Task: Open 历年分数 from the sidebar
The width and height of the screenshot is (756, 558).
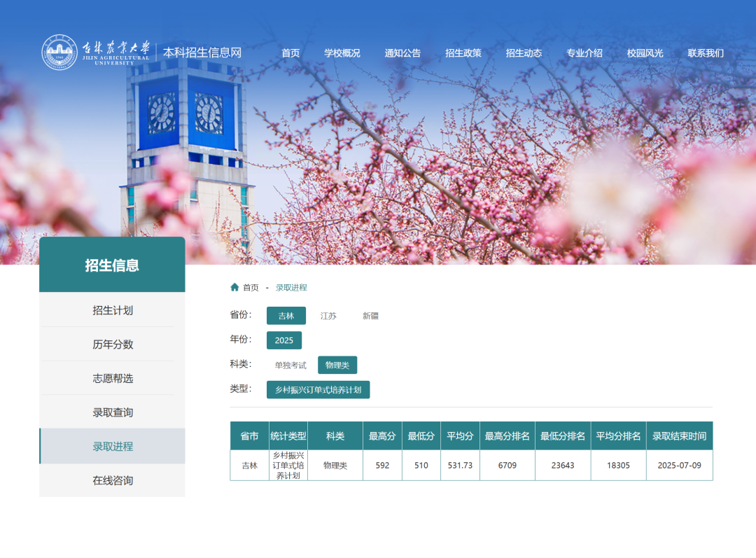Action: coord(112,344)
